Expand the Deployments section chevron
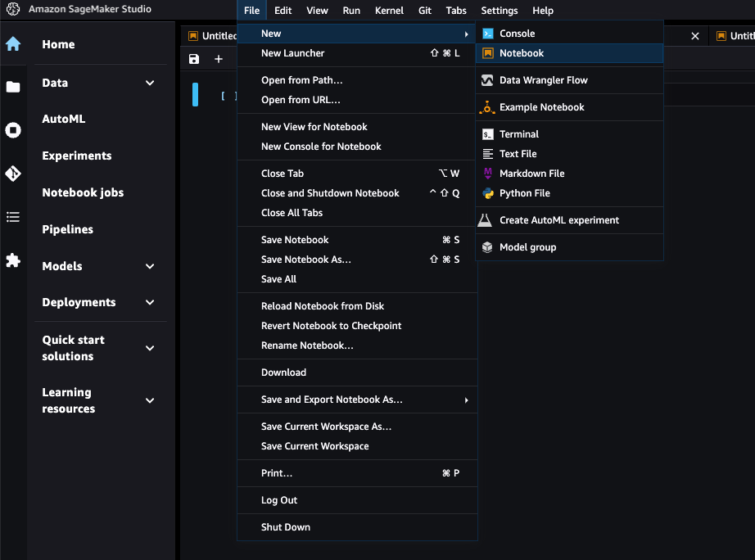The image size is (755, 560). click(150, 302)
